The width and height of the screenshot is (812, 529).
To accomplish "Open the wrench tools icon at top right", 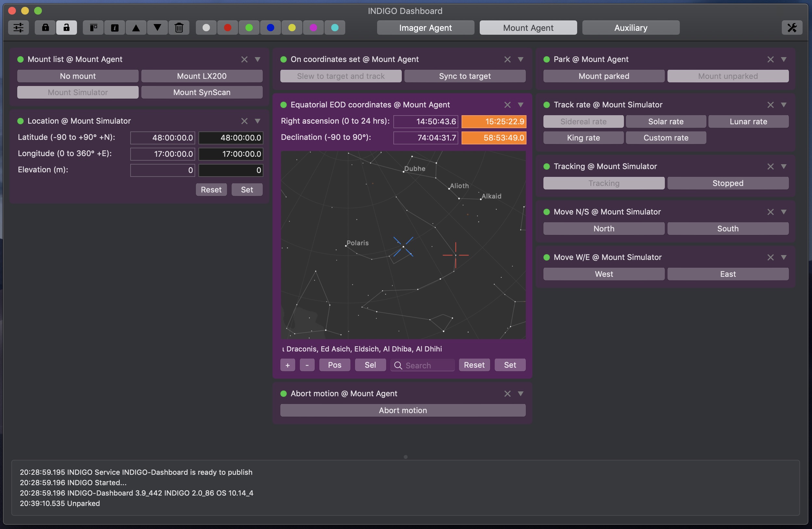I will coord(792,28).
